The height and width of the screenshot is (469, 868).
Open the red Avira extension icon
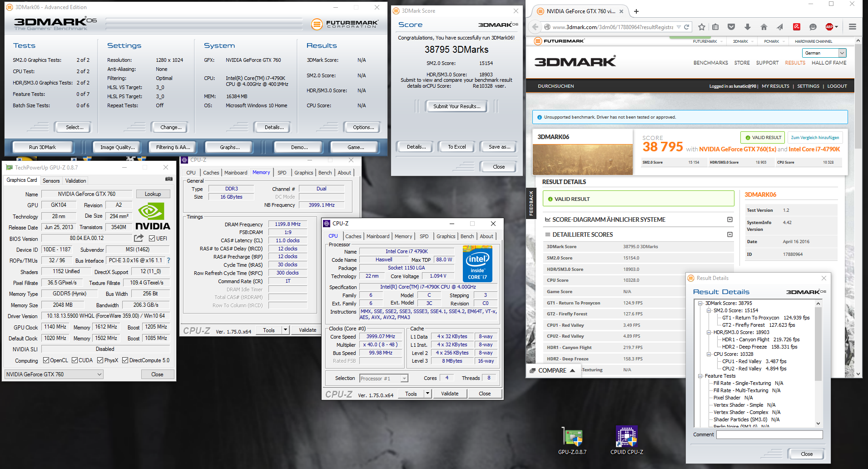797,27
